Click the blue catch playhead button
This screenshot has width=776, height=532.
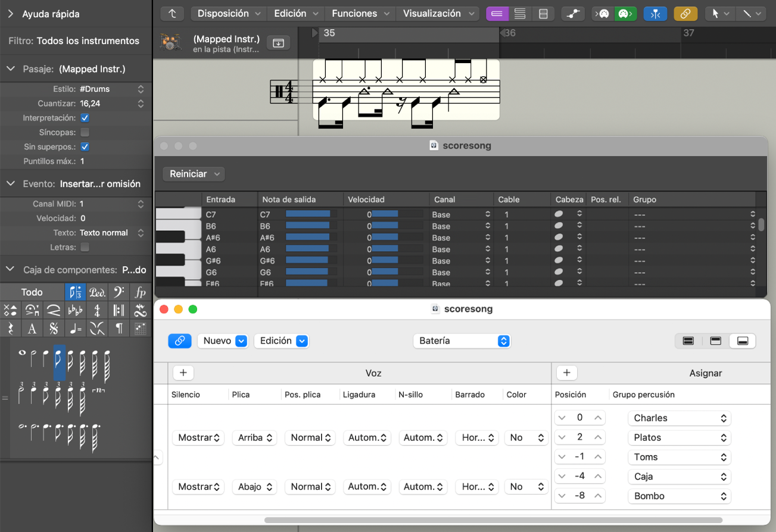click(x=655, y=14)
